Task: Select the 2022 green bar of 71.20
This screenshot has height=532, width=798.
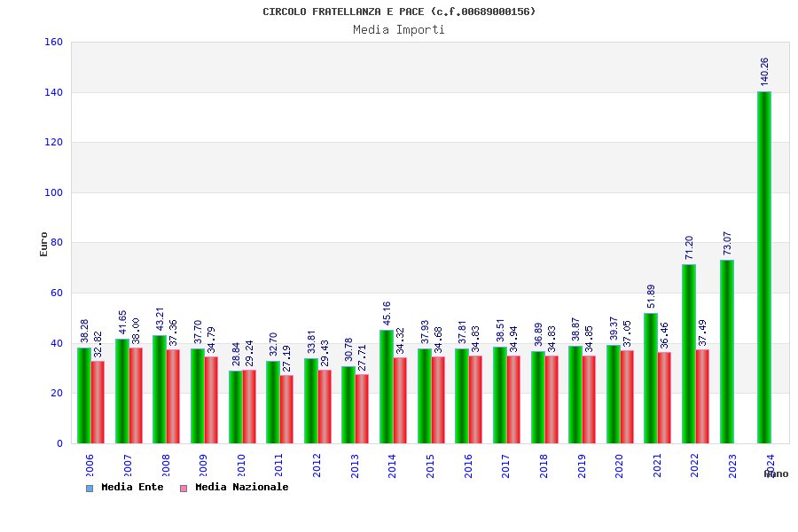Action: pos(689,354)
